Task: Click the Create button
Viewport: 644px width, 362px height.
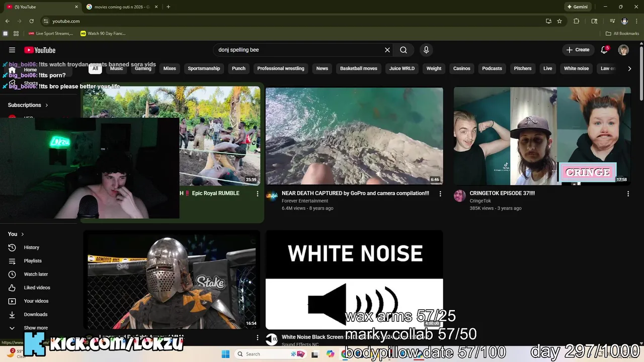Action: (578, 50)
